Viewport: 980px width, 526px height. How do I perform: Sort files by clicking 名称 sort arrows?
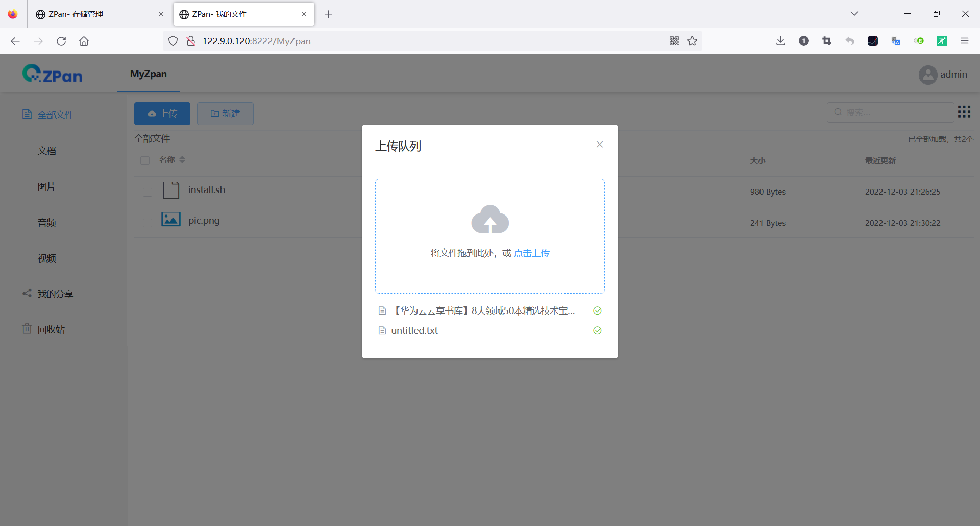pyautogui.click(x=182, y=160)
